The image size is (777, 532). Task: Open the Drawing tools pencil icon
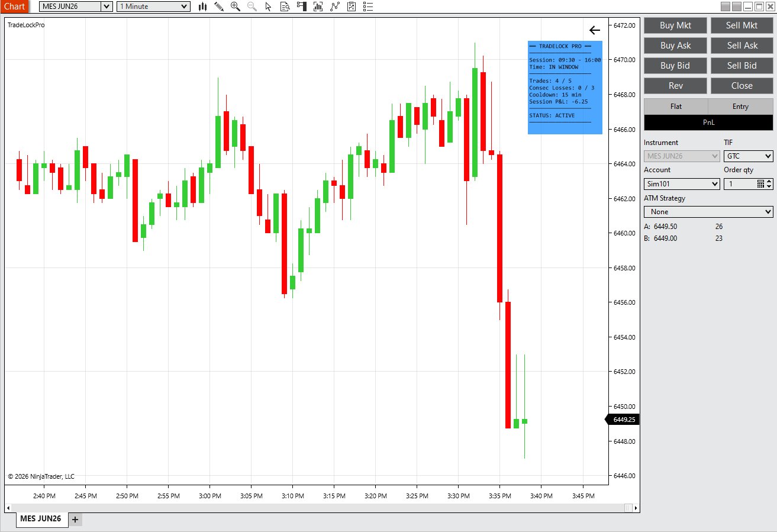click(x=219, y=7)
